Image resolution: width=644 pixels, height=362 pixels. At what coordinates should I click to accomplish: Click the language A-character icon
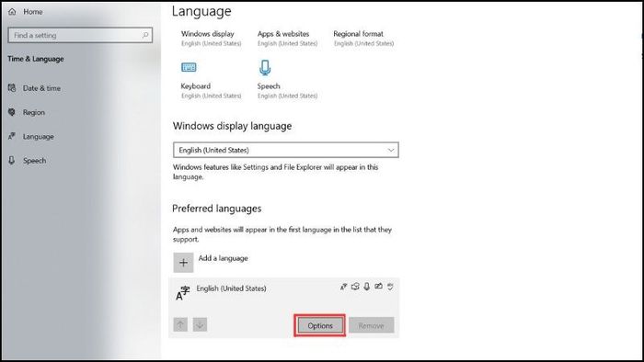tap(183, 293)
